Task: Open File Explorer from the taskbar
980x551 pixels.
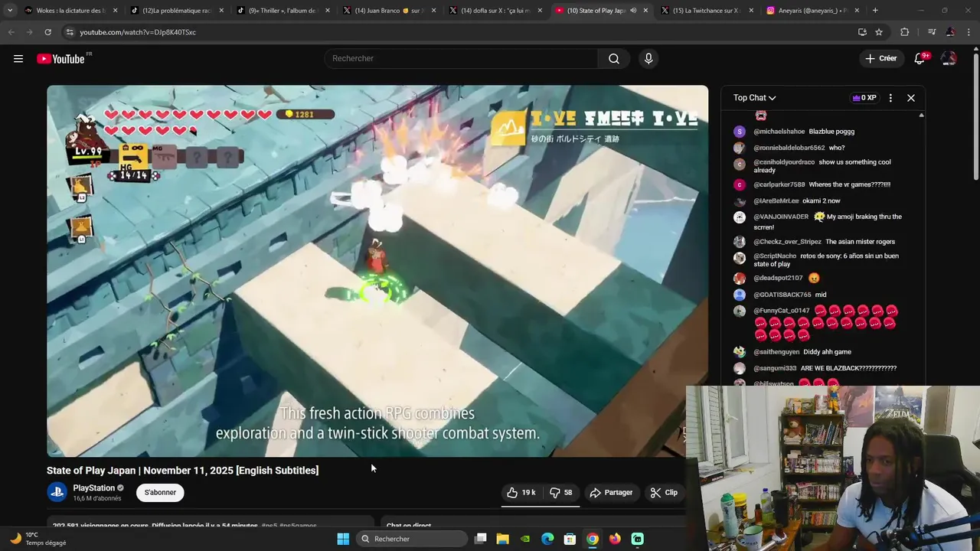Action: pyautogui.click(x=502, y=539)
